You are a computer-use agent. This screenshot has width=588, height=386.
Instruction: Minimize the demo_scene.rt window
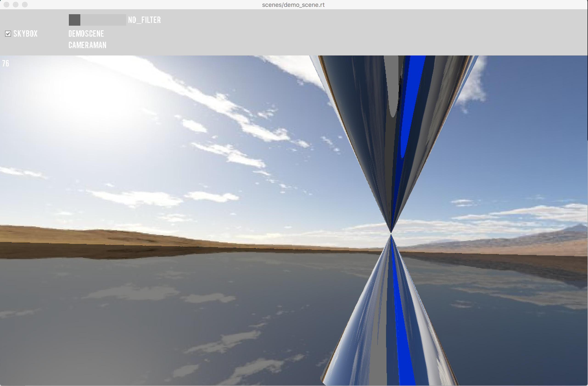coord(16,4)
